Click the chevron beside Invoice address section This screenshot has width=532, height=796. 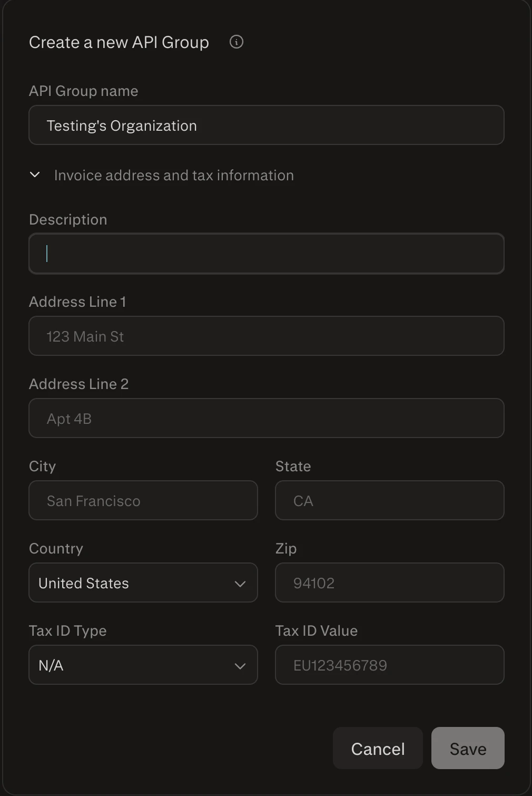click(x=35, y=175)
